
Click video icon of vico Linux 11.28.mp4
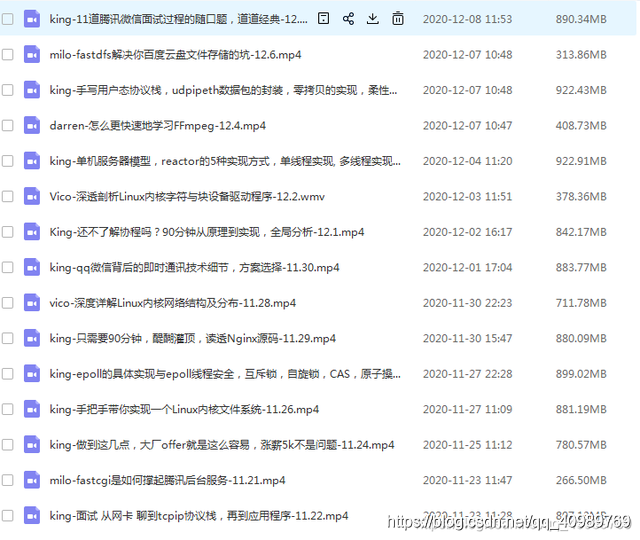[x=32, y=303]
